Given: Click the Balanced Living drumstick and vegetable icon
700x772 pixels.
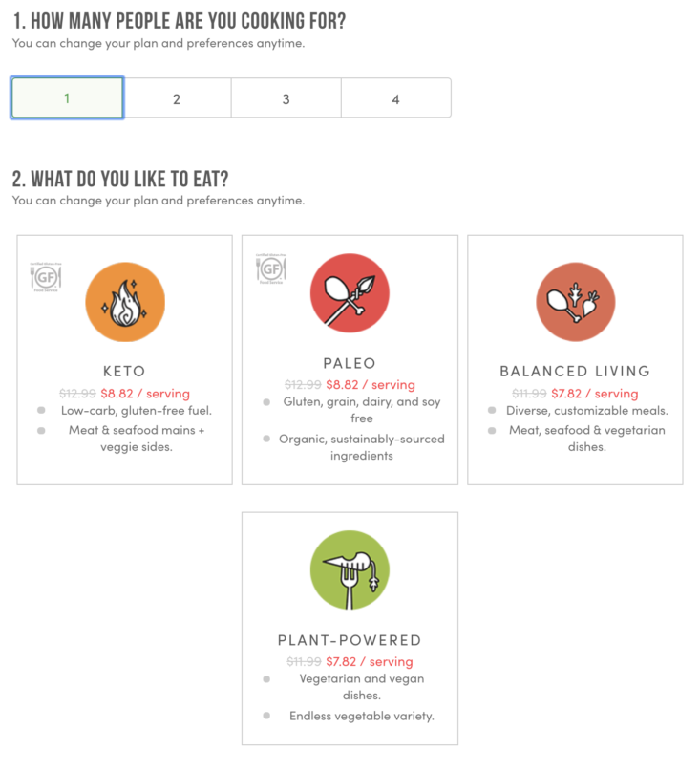Looking at the screenshot, I should tap(575, 302).
